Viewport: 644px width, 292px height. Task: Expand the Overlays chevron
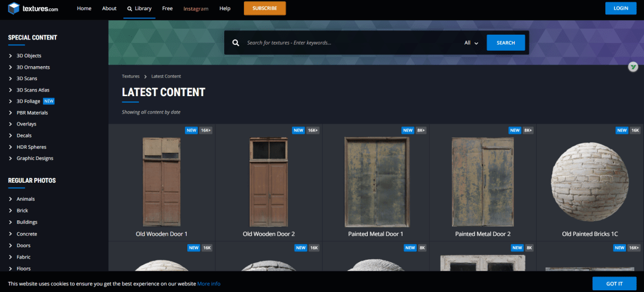pyautogui.click(x=11, y=124)
